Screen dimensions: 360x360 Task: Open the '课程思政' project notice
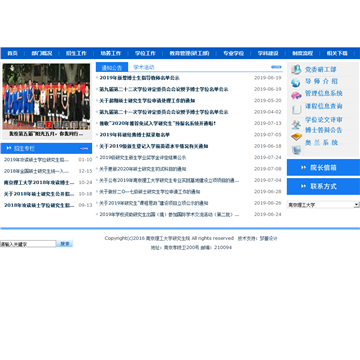coord(154,203)
